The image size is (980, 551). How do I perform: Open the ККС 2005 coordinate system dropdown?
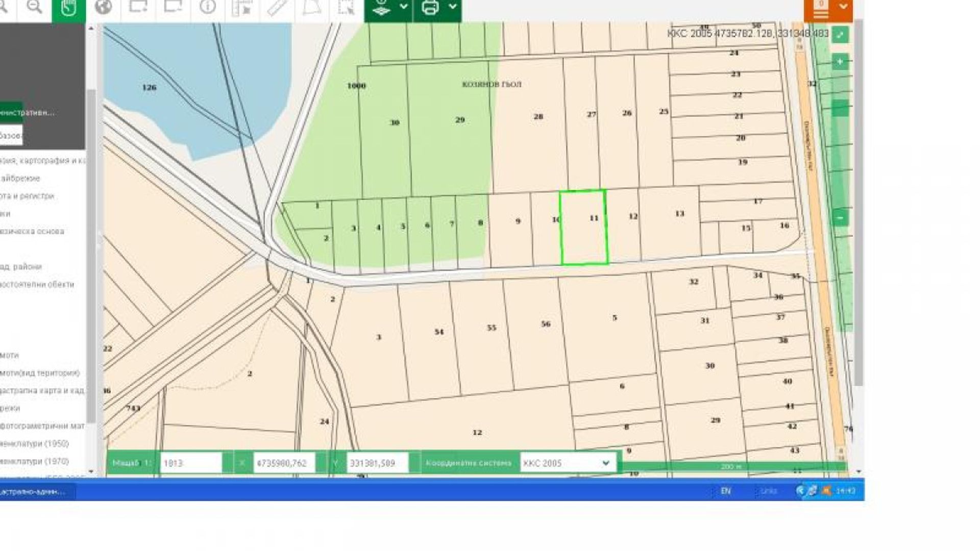tap(567, 463)
